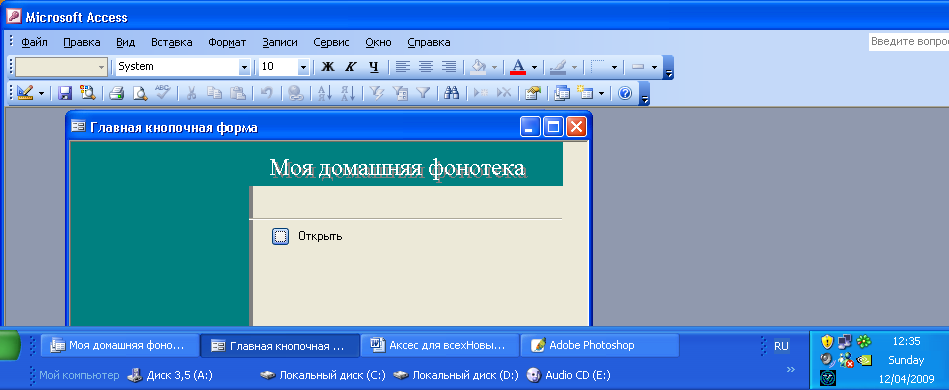This screenshot has width=949, height=390.
Task: Click the Undo arrow icon
Action: (x=266, y=93)
